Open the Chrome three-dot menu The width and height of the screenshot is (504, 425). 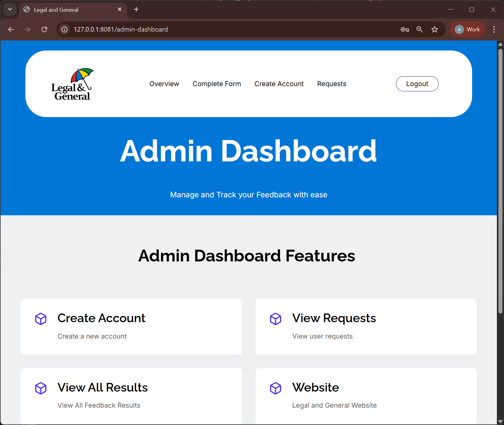point(494,29)
